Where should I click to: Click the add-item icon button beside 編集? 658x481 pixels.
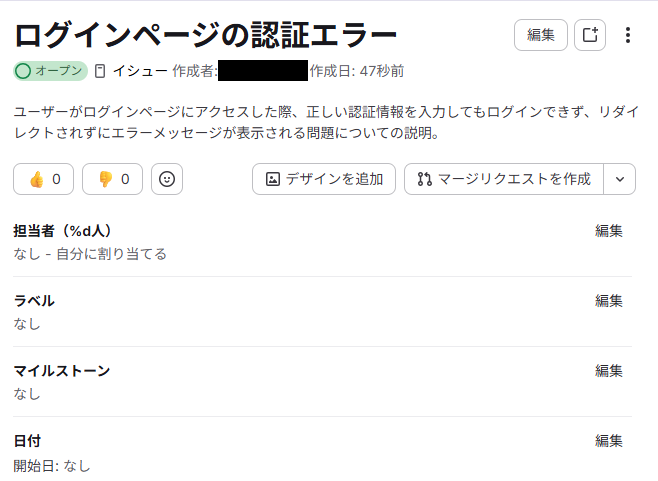point(590,35)
